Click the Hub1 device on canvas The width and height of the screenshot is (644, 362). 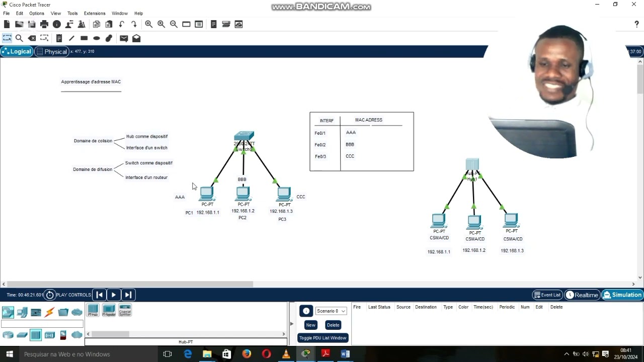pos(472,165)
